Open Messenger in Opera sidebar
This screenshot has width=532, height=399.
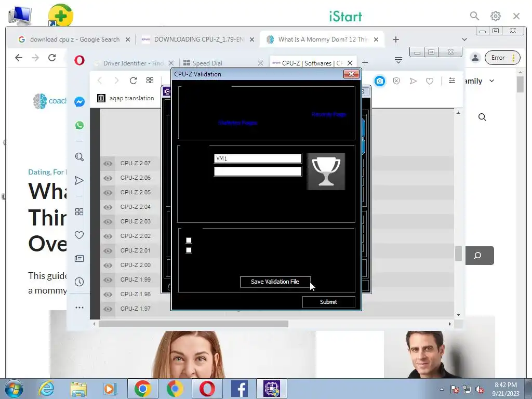click(79, 102)
